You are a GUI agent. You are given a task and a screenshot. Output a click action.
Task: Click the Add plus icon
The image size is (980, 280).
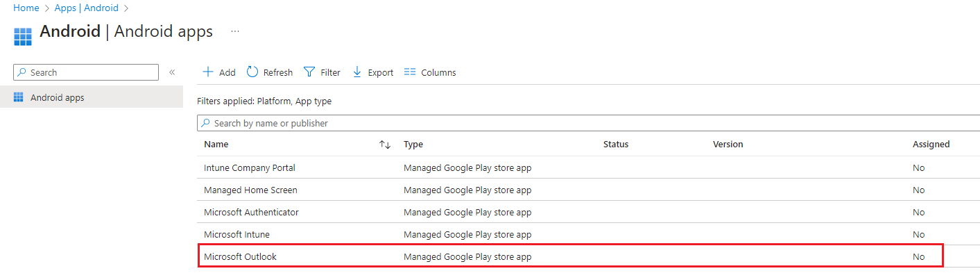coord(207,72)
